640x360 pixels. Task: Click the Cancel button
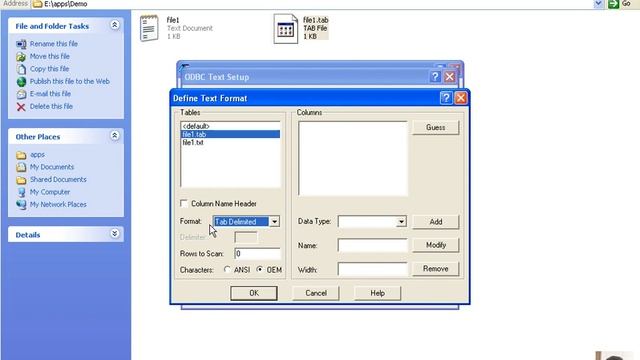tap(316, 293)
